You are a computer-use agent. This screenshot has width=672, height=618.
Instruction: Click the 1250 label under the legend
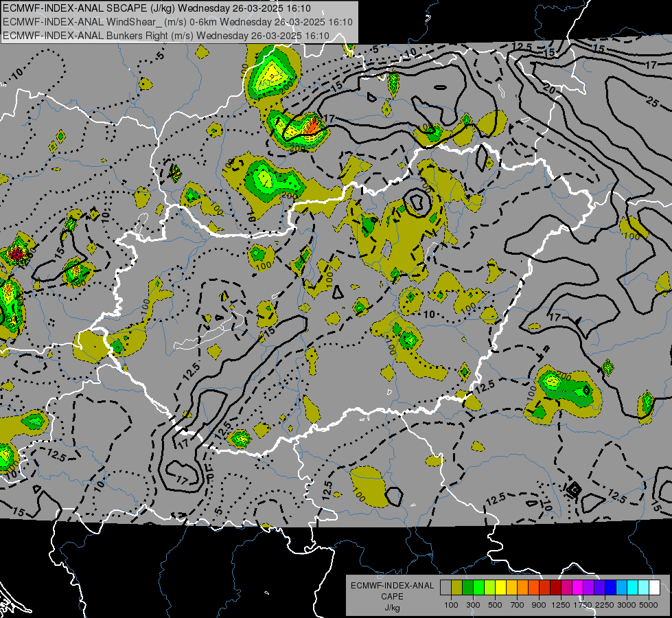pos(561,605)
